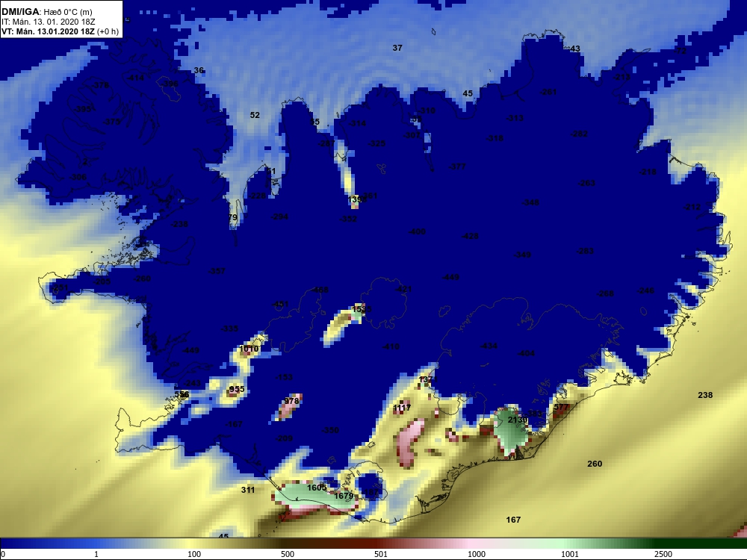Viewport: 747px width, 560px height.
Task: Click the map value '-434'
Action: pyautogui.click(x=489, y=346)
